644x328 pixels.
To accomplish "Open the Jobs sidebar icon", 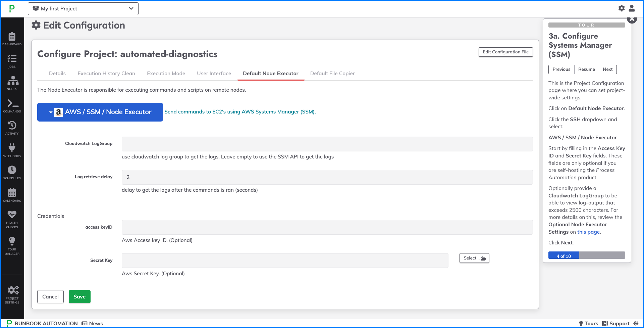I will tap(12, 61).
